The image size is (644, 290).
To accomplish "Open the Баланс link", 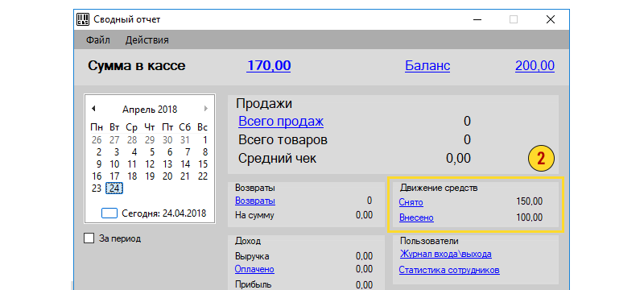I will tap(427, 66).
